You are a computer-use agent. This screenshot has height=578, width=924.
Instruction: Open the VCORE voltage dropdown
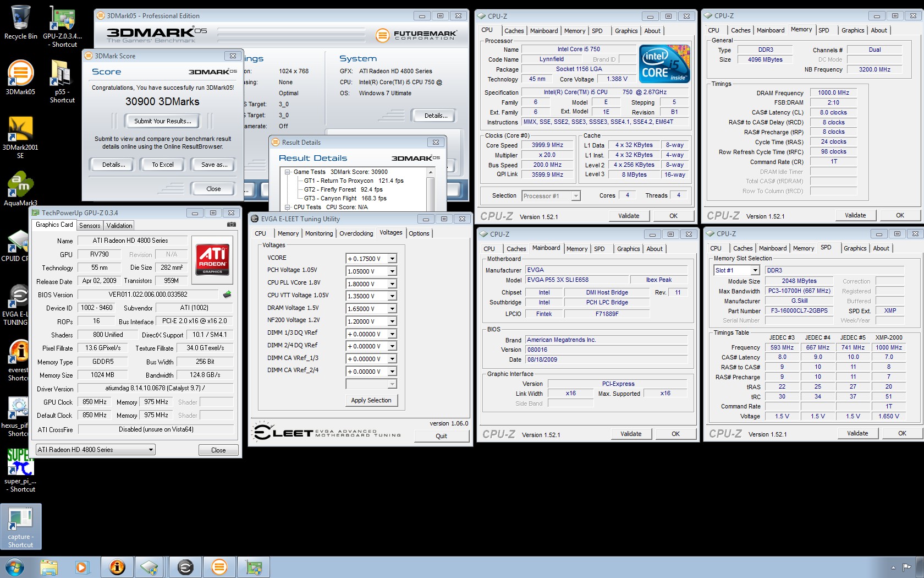(x=392, y=259)
